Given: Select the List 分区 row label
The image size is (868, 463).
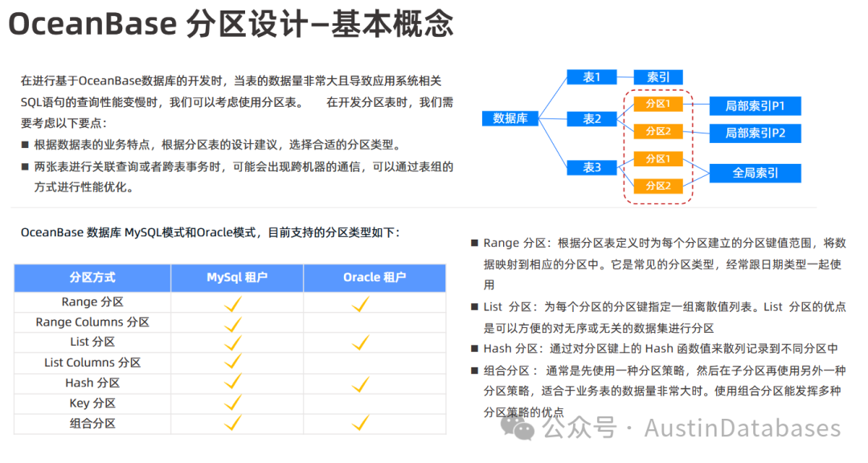Looking at the screenshot, I should (92, 342).
